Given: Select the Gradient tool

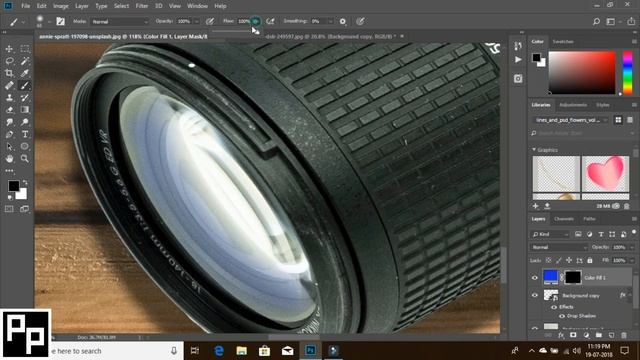Looking at the screenshot, I should click(25, 110).
